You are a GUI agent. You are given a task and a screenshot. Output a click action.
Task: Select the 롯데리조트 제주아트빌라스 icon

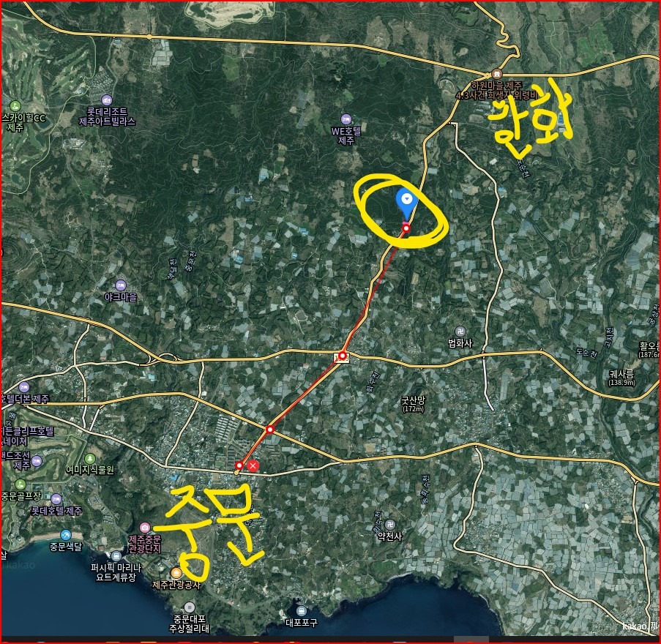pyautogui.click(x=107, y=100)
